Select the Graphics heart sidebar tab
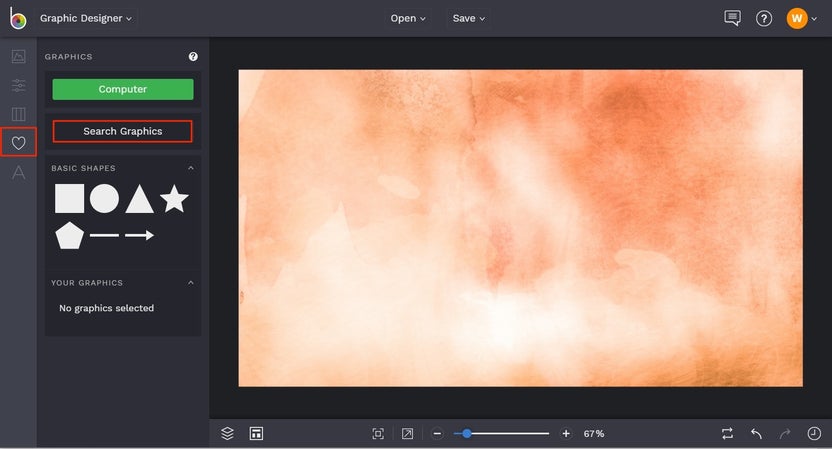The height and width of the screenshot is (449, 832). pyautogui.click(x=19, y=142)
